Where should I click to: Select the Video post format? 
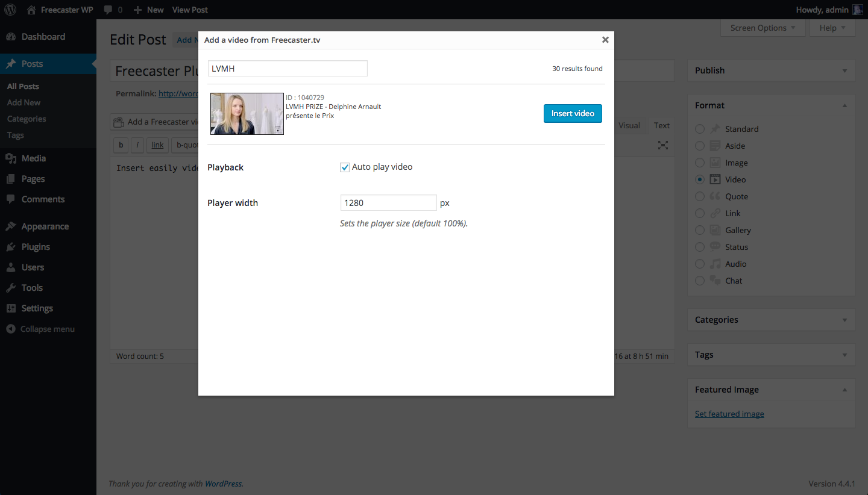point(700,179)
